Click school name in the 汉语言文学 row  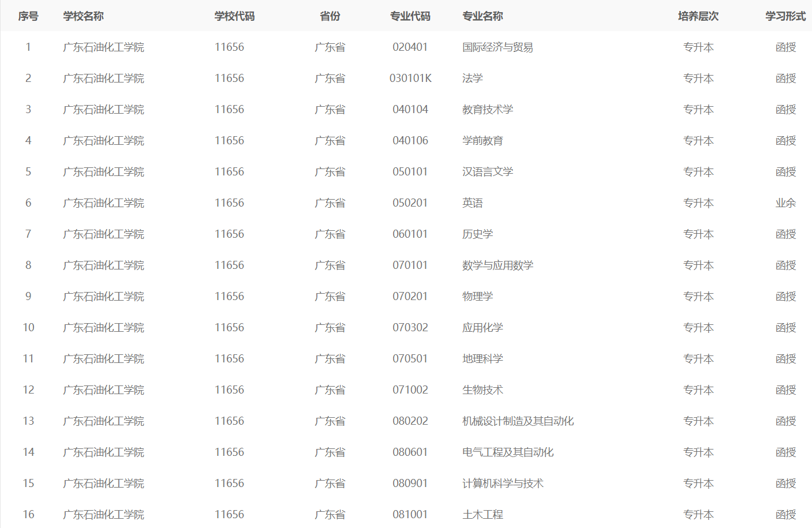click(x=103, y=172)
